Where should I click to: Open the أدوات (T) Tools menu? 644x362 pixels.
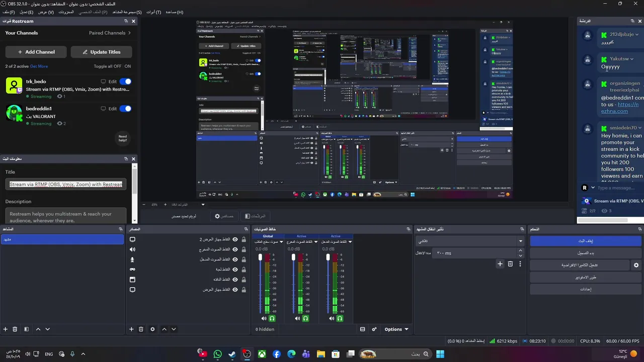pyautogui.click(x=154, y=12)
